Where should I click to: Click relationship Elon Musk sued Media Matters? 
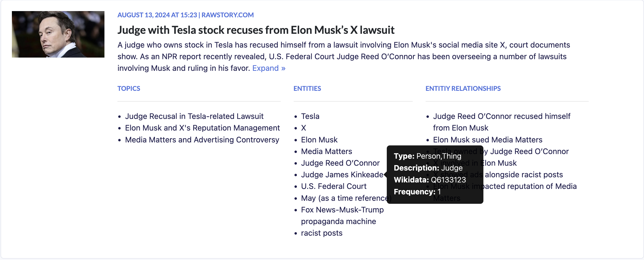coord(487,140)
